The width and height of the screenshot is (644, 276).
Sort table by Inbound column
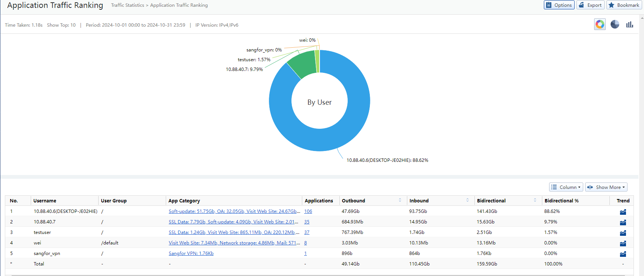click(467, 201)
